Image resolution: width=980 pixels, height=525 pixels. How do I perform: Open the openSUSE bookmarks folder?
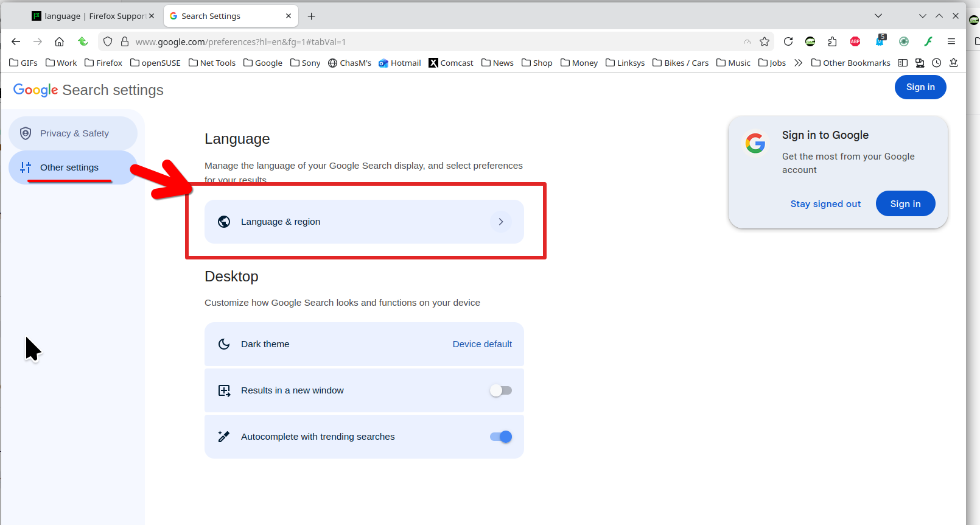click(x=156, y=63)
